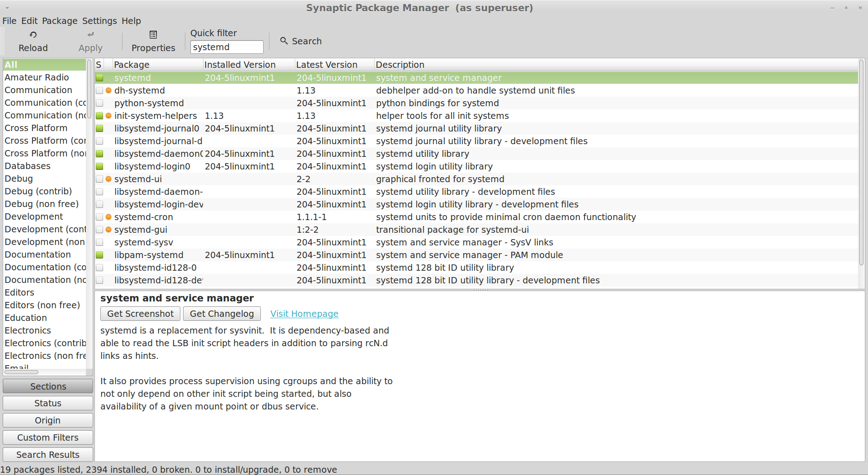
Task: Mark libsystemd-id128-0 status checkbox
Action: coord(99,268)
